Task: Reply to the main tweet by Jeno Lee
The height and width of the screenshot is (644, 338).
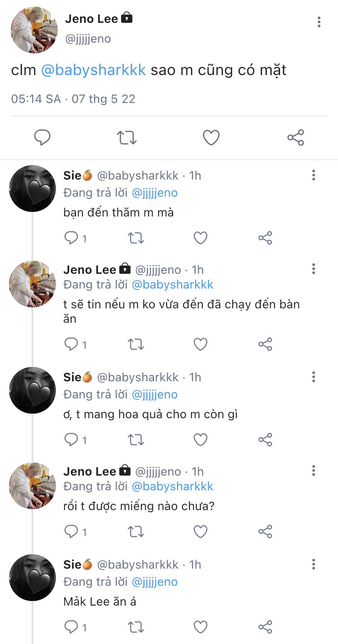Action: click(42, 137)
